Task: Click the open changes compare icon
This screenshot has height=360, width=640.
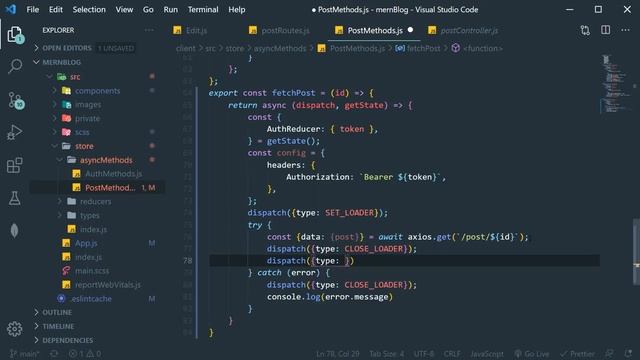Action: click(x=585, y=30)
